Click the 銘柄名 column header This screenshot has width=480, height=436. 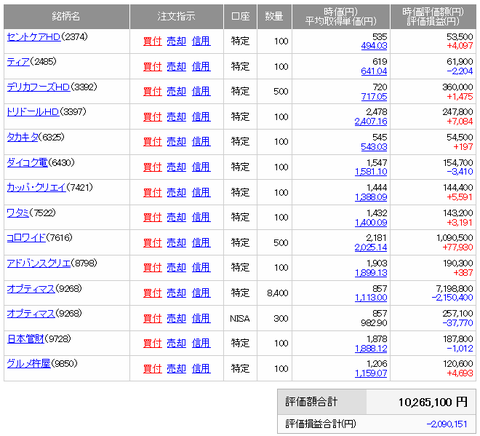point(66,16)
